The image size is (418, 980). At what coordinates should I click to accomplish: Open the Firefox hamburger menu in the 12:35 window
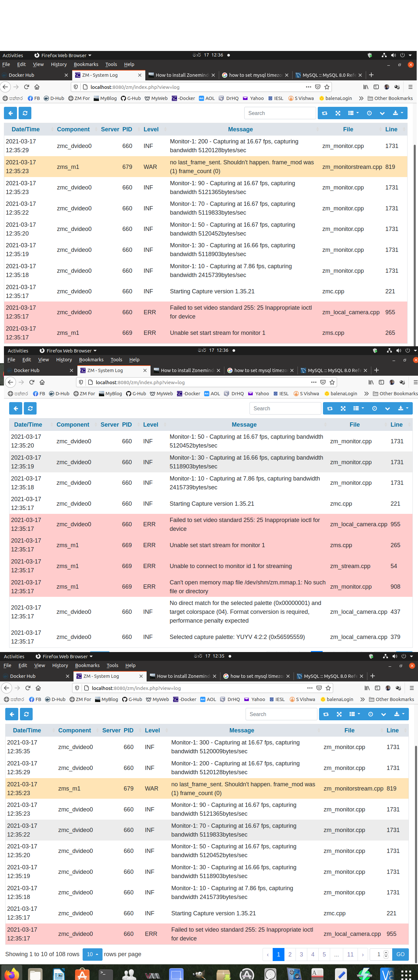pos(411,688)
